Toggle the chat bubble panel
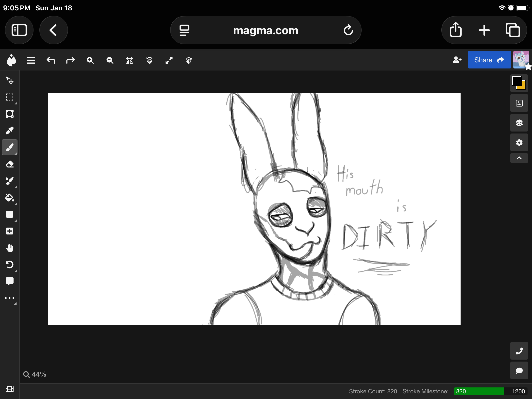 (519, 370)
